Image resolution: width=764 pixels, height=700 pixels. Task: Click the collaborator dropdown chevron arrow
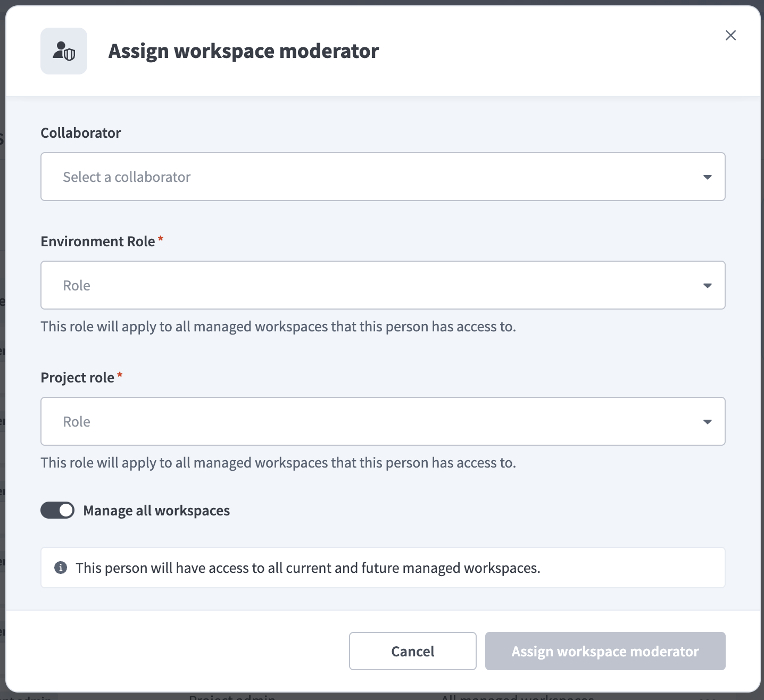pyautogui.click(x=707, y=177)
